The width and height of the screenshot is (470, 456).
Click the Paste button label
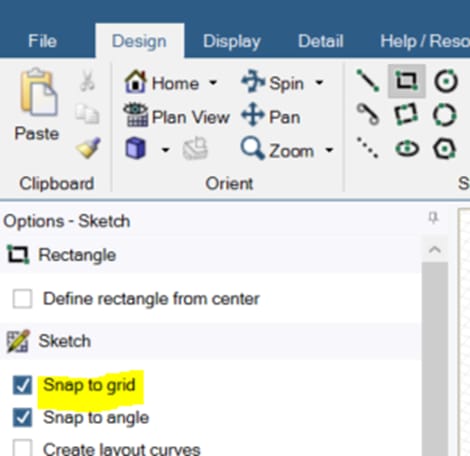click(x=37, y=134)
